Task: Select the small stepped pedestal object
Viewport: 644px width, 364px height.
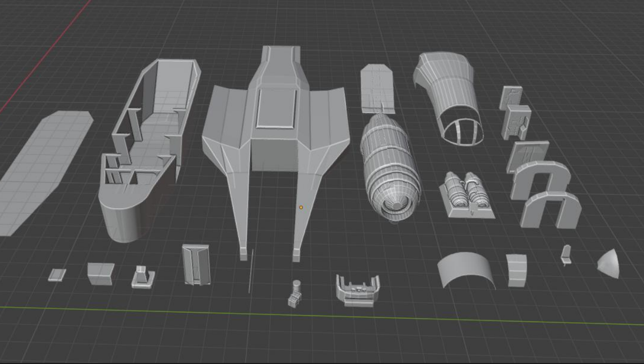Action: tap(143, 277)
